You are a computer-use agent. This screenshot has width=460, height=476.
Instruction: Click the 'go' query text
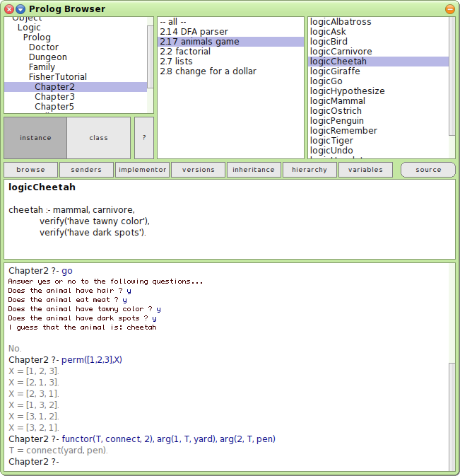coord(67,271)
